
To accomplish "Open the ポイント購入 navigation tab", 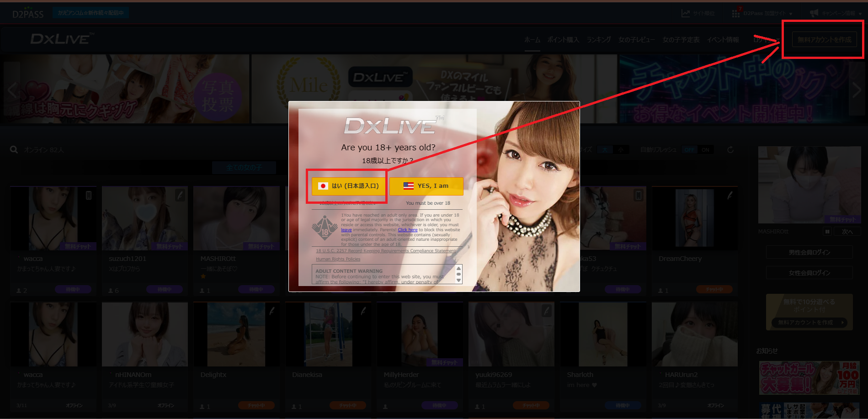I will click(x=563, y=40).
